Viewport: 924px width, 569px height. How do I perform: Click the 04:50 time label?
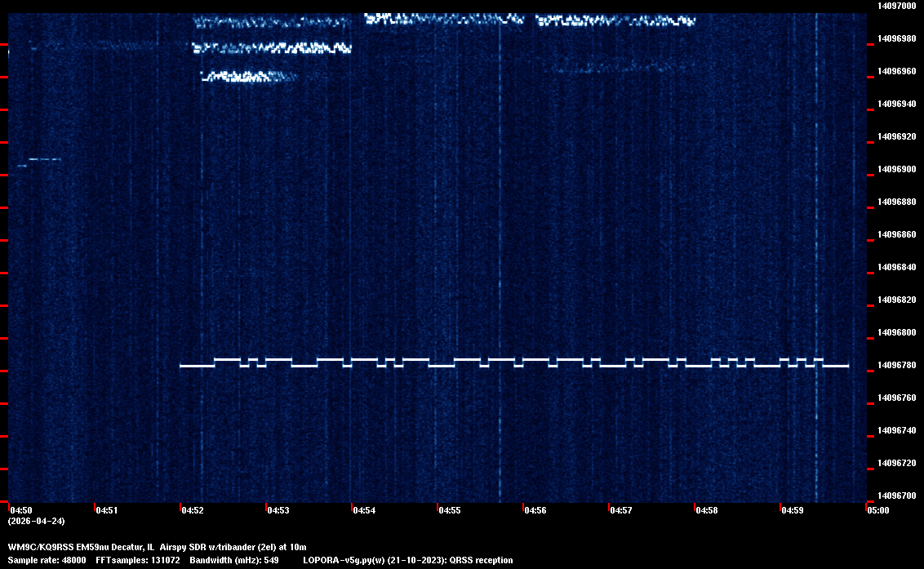pos(22,511)
